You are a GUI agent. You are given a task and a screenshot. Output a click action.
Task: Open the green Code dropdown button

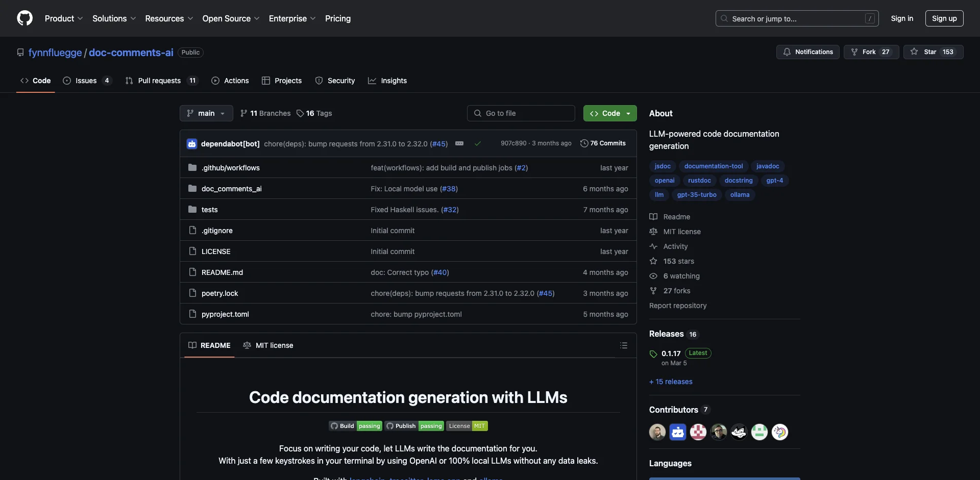[x=610, y=113]
